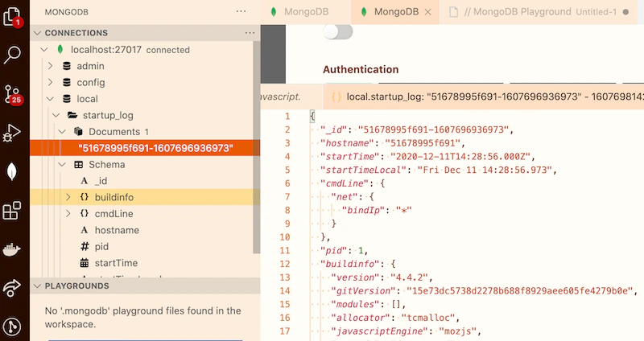This screenshot has width=644, height=341.
Task: Click the string type icon beside _id
Action: [x=85, y=181]
